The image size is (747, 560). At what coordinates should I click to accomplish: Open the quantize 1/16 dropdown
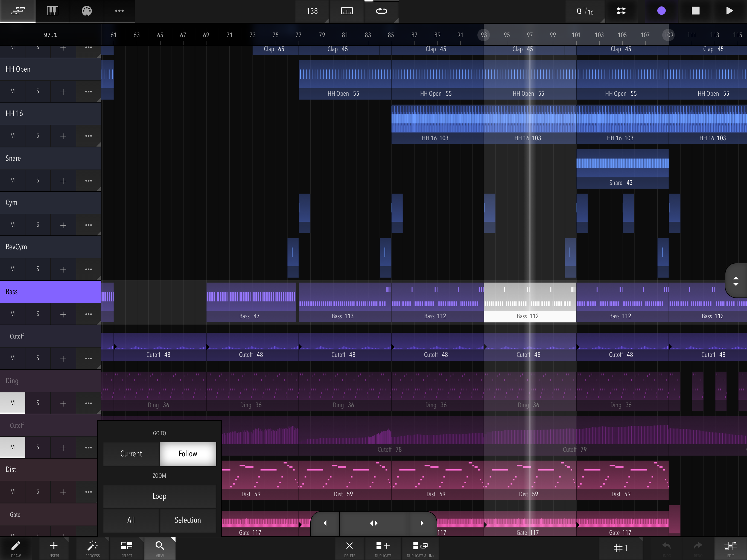tap(585, 11)
